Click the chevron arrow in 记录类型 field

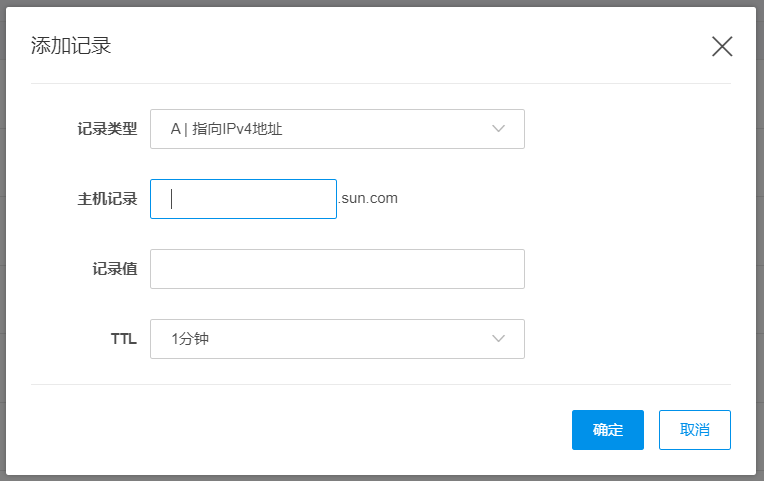(500, 129)
